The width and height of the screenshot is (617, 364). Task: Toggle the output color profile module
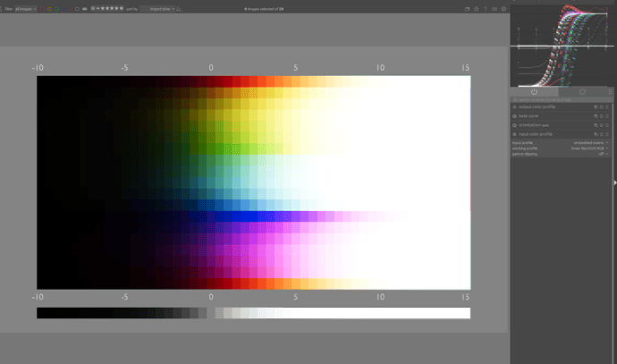515,106
